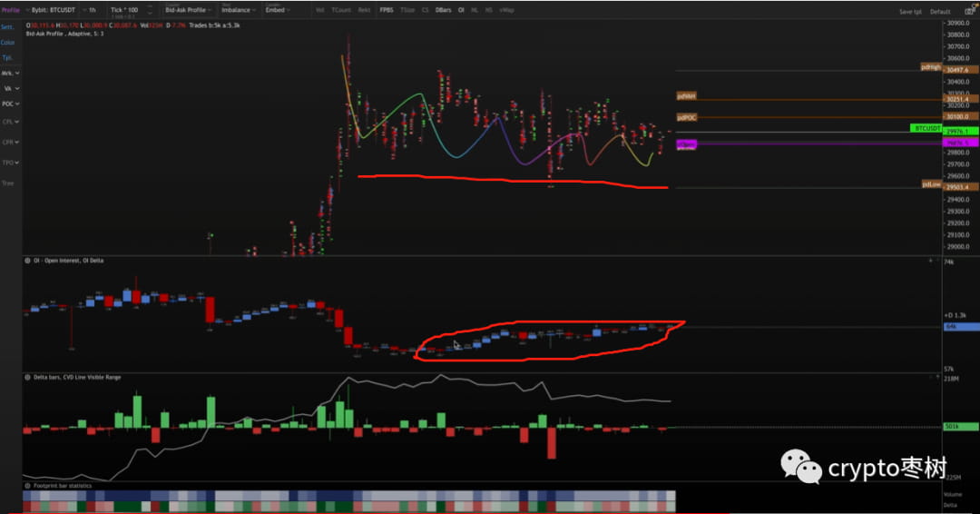
Task: Expand the CPL sidebar dropdown
Action: 11,122
